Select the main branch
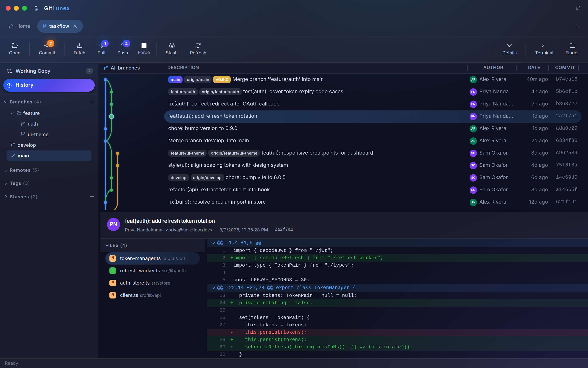This screenshot has width=588, height=368. (x=49, y=156)
